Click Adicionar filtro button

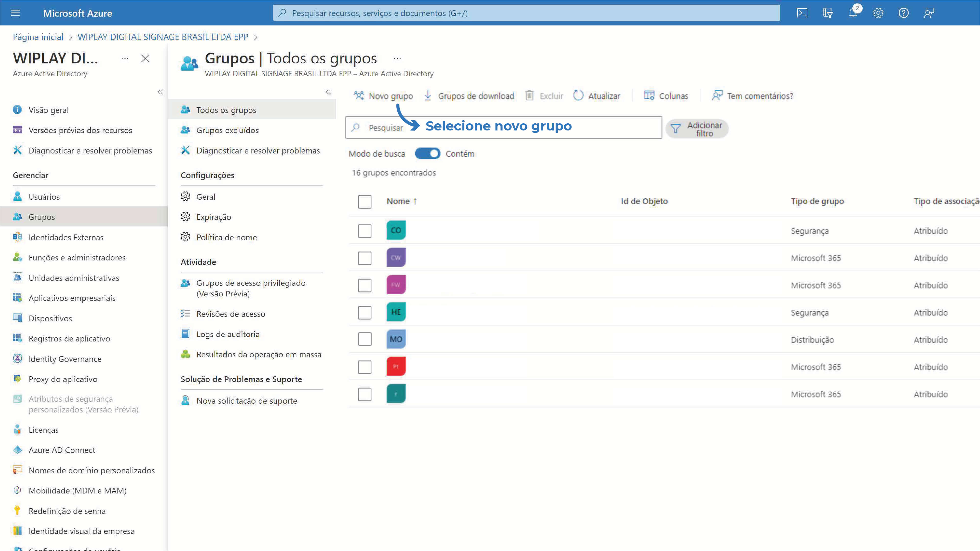point(697,129)
